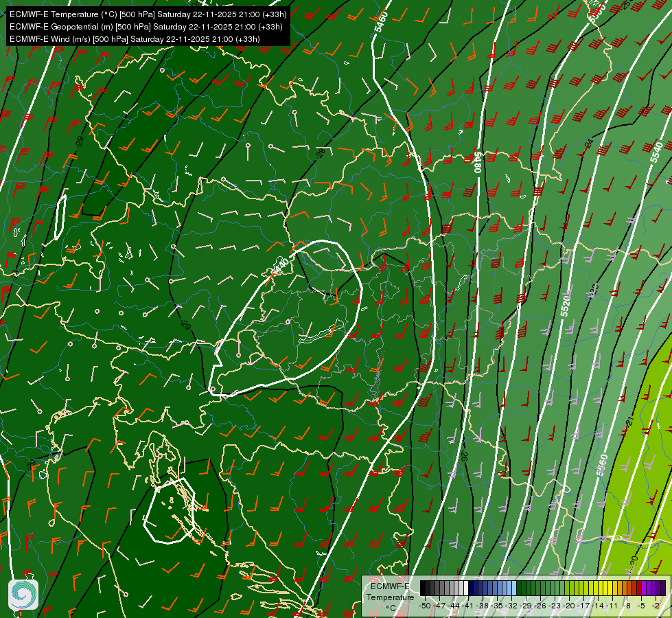
Task: Pick the white legend swatch above -41
Action: click(466, 588)
